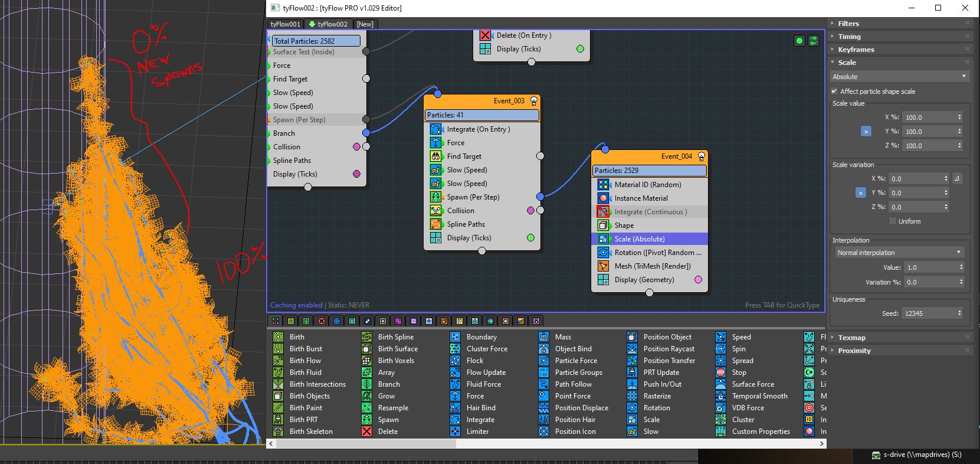This screenshot has width=980, height=464.
Task: Click the Delete (On Entry) operator icon
Action: [x=485, y=35]
